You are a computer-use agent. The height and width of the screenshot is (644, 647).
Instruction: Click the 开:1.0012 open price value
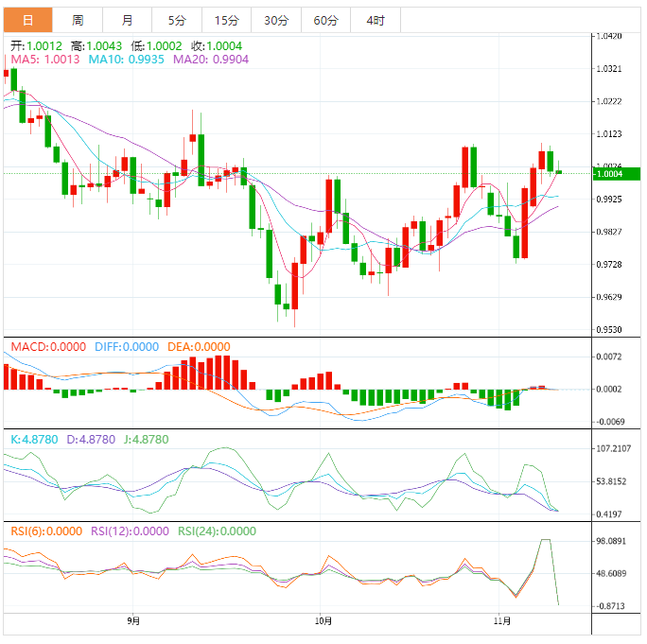pyautogui.click(x=36, y=45)
